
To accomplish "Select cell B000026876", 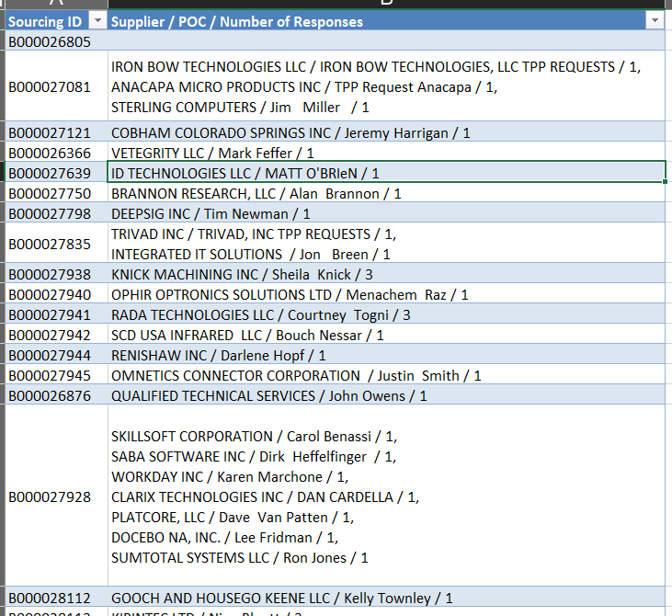I will coord(56,394).
